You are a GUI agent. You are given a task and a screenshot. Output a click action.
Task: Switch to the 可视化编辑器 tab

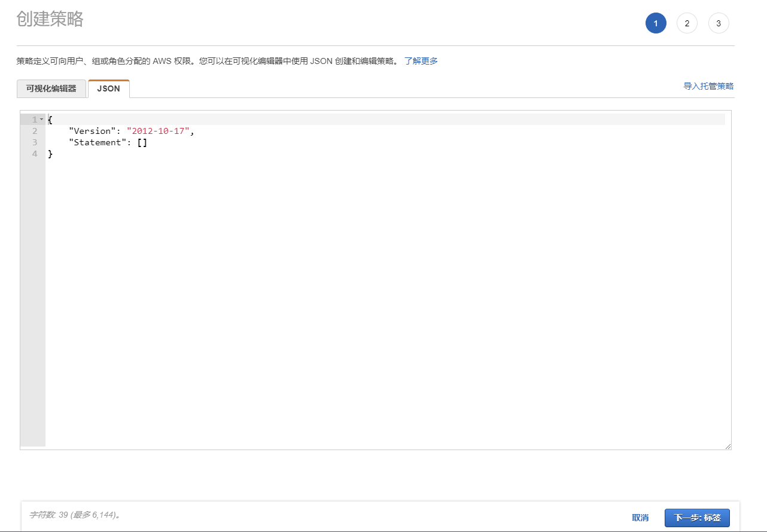click(51, 88)
